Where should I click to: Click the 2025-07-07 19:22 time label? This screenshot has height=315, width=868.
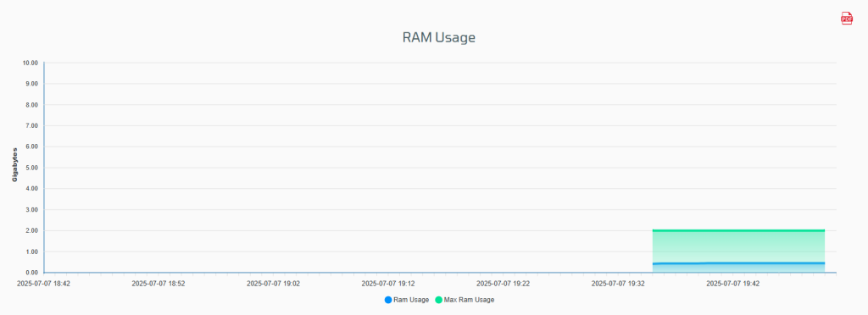504,283
